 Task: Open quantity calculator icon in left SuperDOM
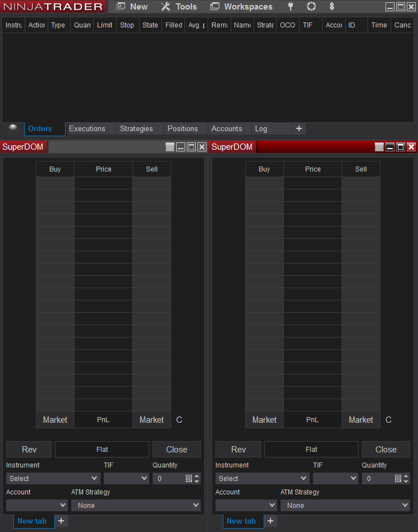189,478
